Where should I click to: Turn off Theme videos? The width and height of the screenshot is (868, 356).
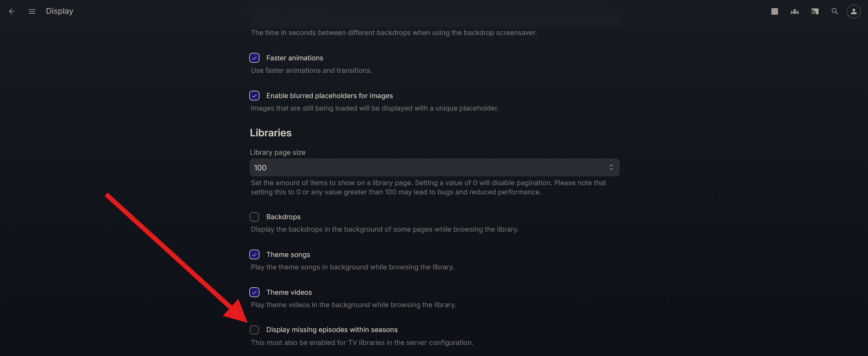[x=254, y=292]
